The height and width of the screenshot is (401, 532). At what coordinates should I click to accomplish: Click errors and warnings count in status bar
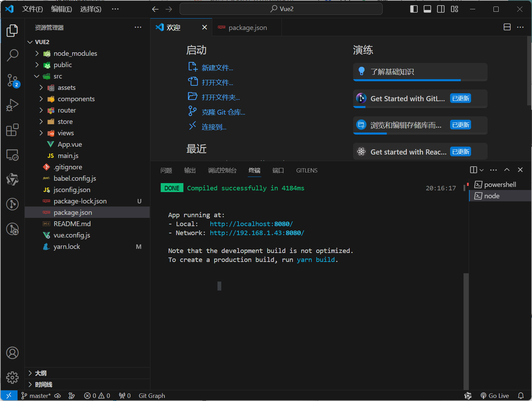point(97,396)
